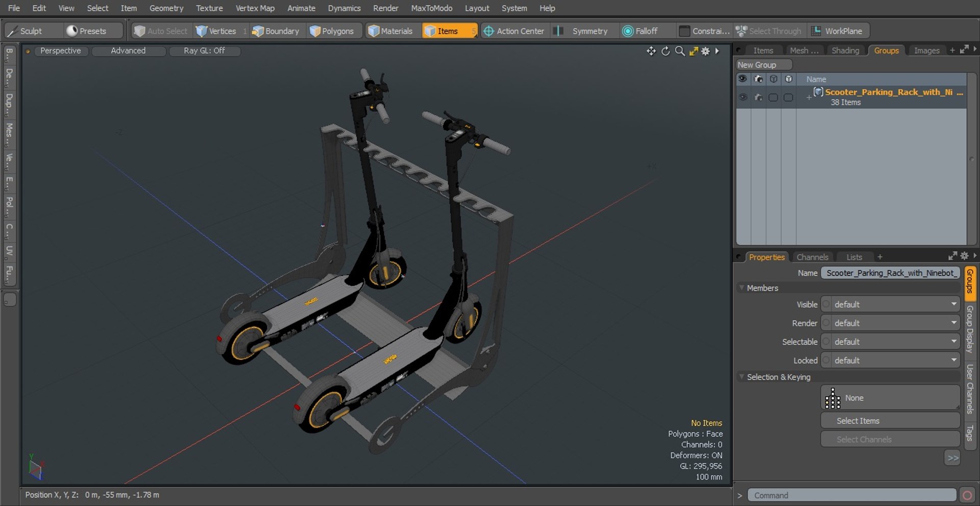Screen dimensions: 980x506
Task: Open the Perspective view type dropdown
Action: click(61, 51)
